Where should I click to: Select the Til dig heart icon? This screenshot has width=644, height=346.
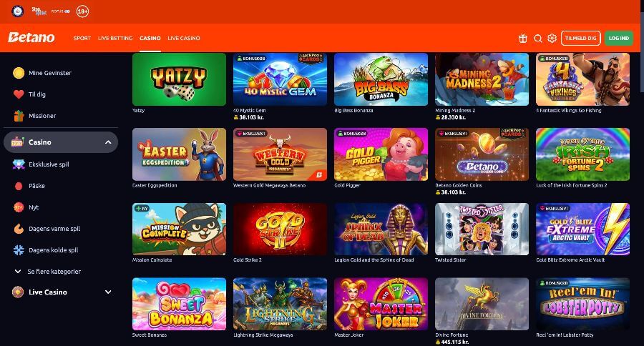(x=19, y=94)
